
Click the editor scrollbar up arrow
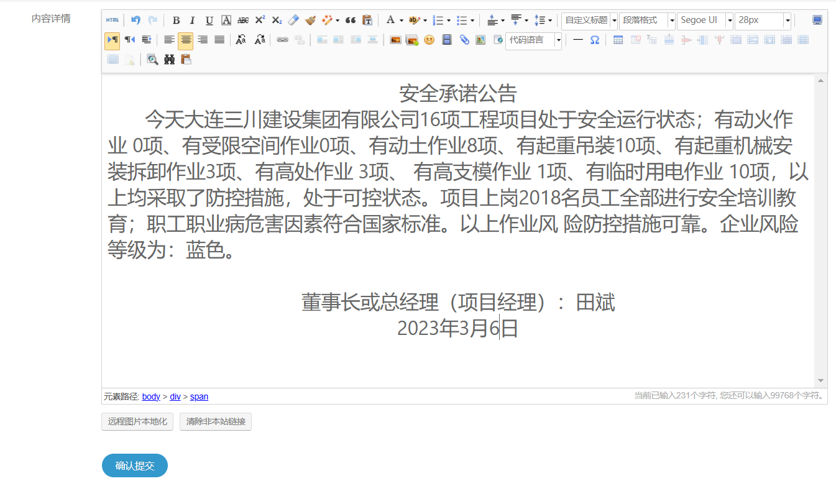click(820, 81)
